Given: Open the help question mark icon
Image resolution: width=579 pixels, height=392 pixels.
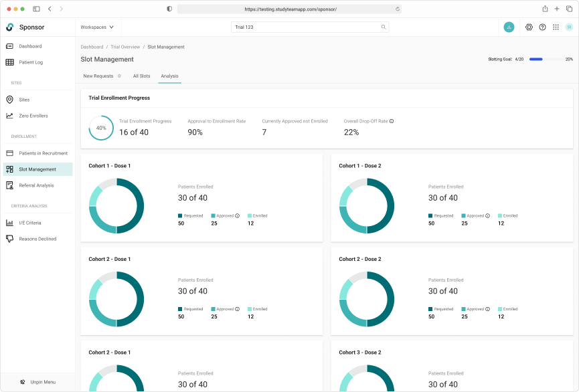Looking at the screenshot, I should point(542,27).
